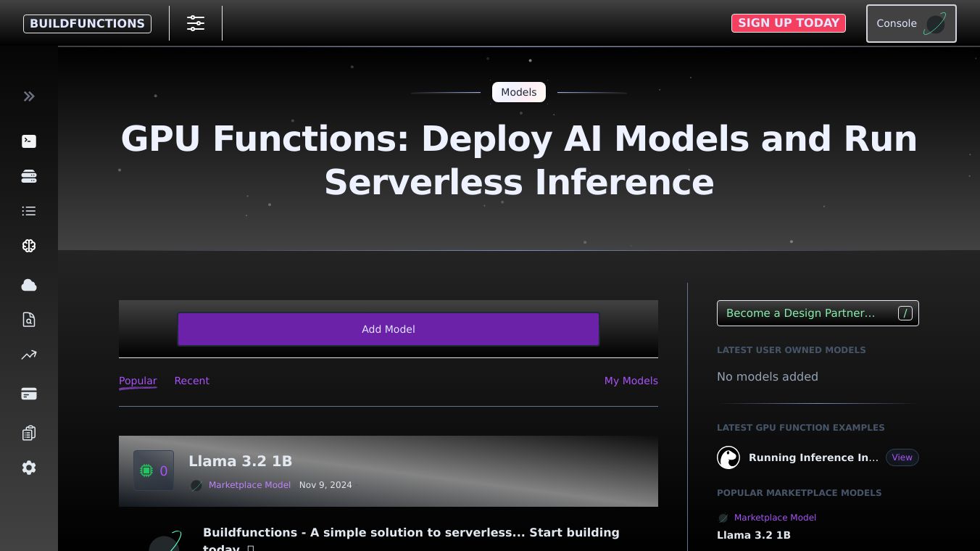Viewport: 980px width, 551px height.
Task: Open the Console button
Action: (911, 23)
